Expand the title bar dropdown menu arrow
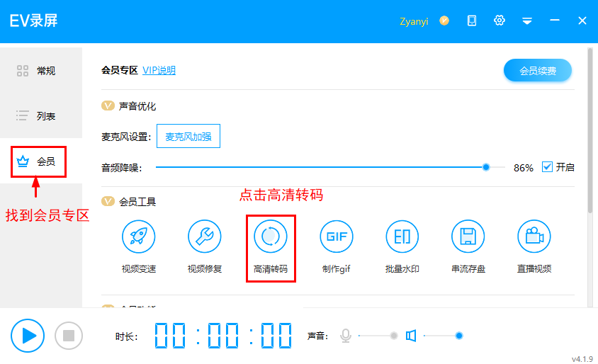598x364 pixels. click(x=527, y=21)
